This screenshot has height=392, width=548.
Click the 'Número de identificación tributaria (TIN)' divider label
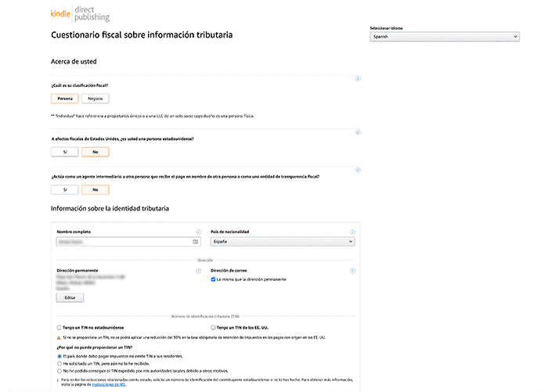(x=205, y=317)
